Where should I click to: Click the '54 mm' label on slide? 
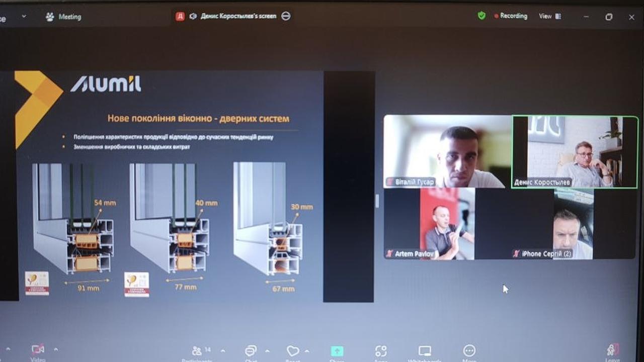coord(105,203)
